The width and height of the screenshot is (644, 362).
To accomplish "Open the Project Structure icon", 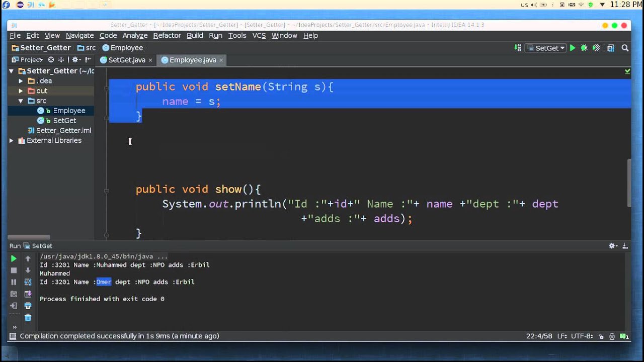I will coord(611,48).
